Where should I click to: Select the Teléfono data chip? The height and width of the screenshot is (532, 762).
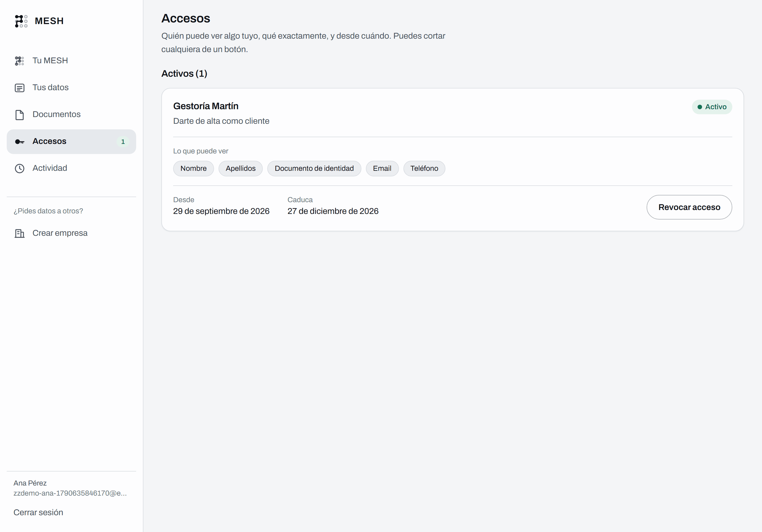pyautogui.click(x=424, y=169)
